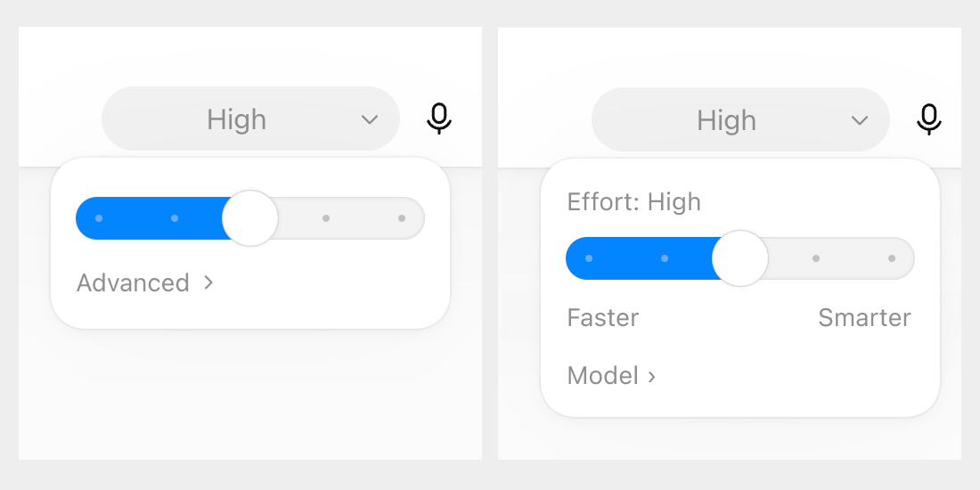
Task: Select the last dot on left slider
Action: click(x=401, y=218)
